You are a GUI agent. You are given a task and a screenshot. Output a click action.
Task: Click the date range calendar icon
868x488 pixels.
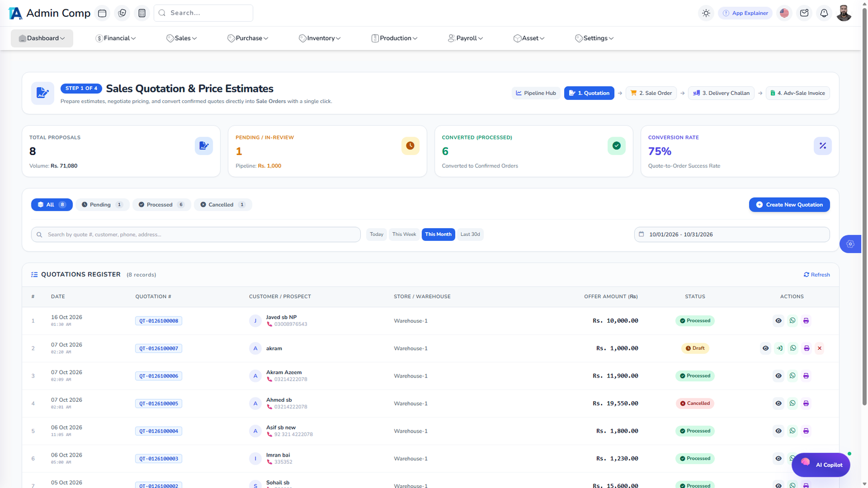pos(641,234)
